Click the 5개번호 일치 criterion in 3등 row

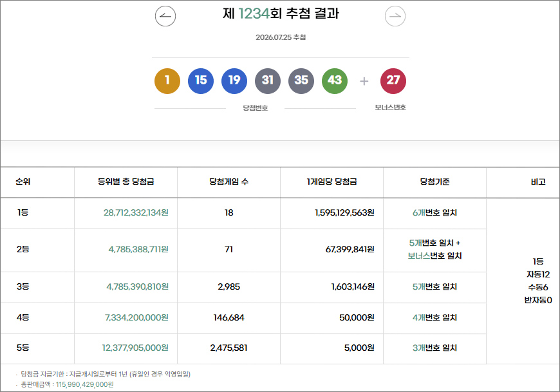click(x=434, y=286)
